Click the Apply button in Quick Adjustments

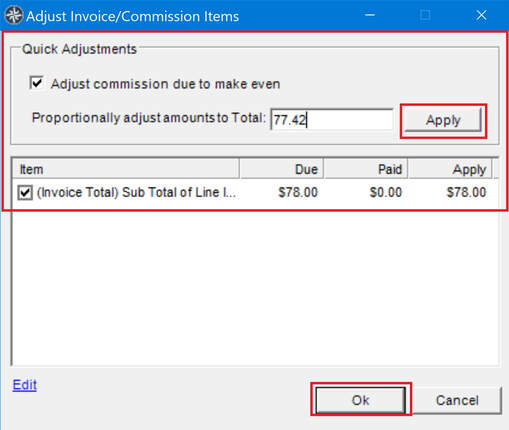(x=443, y=120)
